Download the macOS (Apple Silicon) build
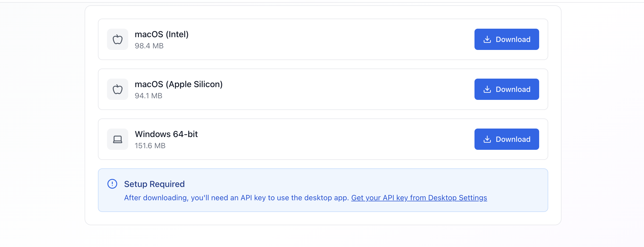 coord(507,89)
